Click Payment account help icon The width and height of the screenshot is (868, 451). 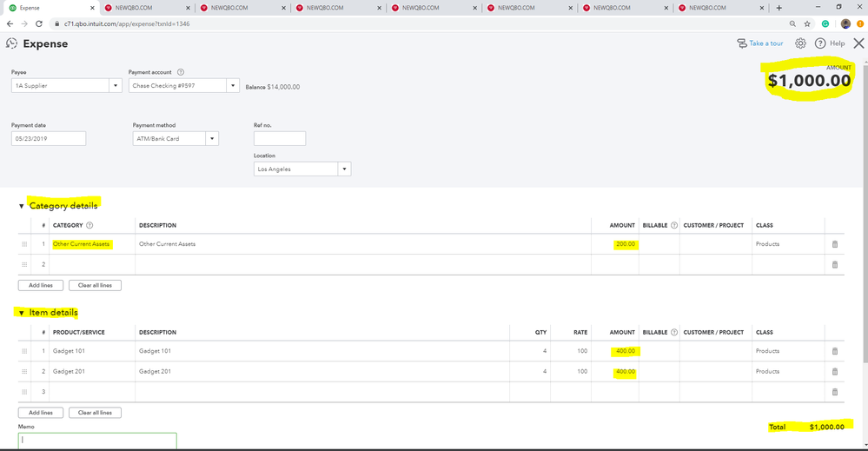click(x=181, y=72)
